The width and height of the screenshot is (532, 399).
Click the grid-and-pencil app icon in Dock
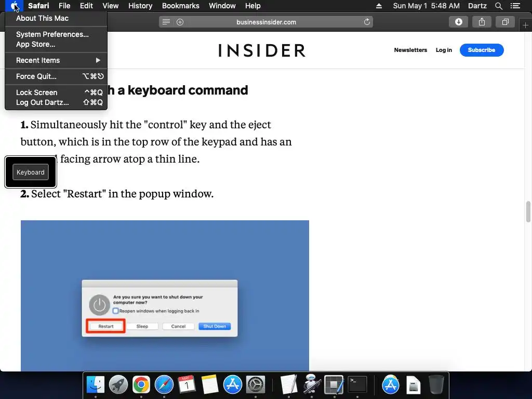334,385
